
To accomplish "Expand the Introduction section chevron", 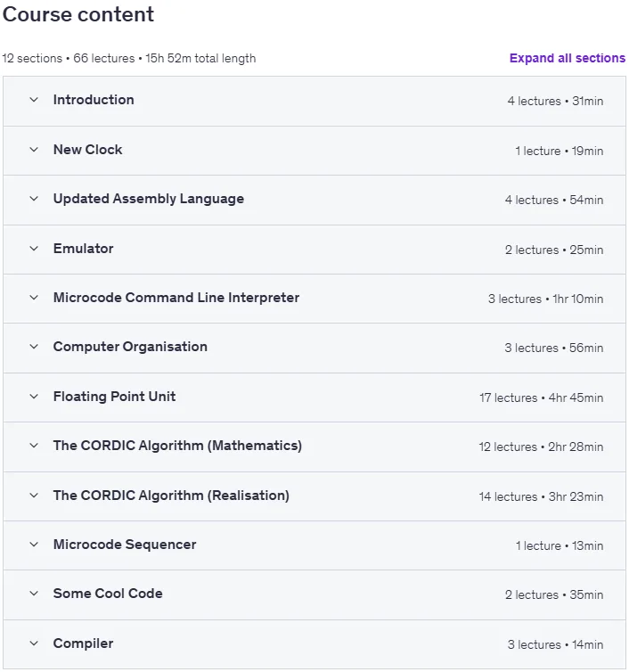I will pos(34,100).
